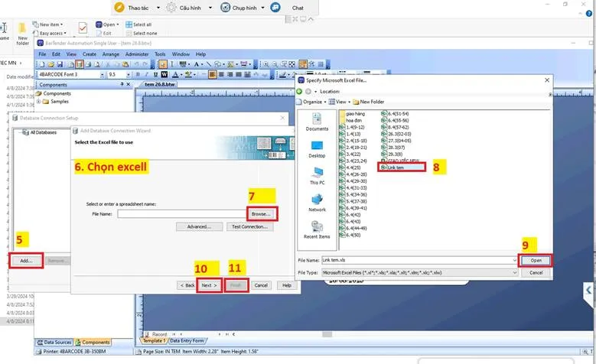This screenshot has width=596, height=364.
Task: Create a New Folder in file dialog
Action: pos(371,101)
